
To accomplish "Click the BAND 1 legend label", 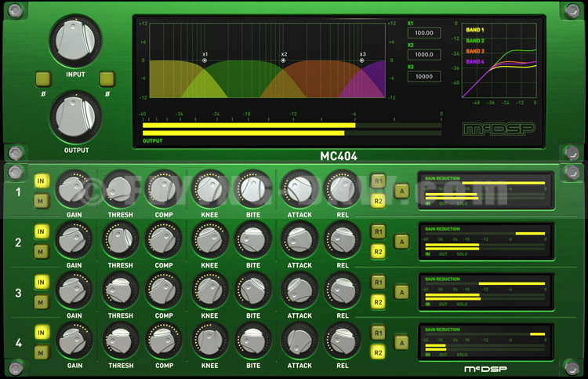I will (x=475, y=30).
